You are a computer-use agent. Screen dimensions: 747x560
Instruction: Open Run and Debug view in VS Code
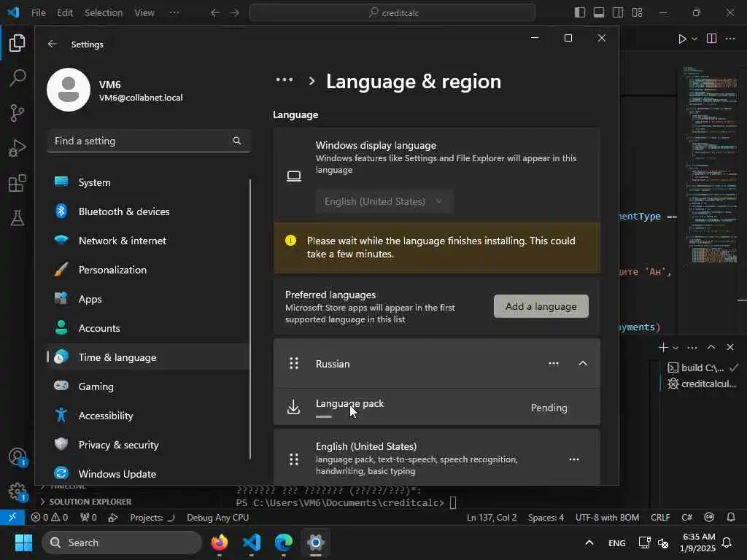[x=18, y=148]
